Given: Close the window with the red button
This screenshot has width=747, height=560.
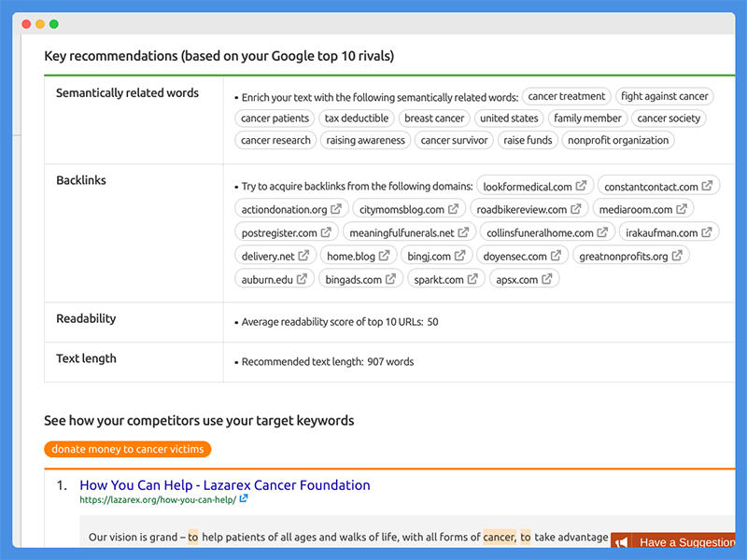Looking at the screenshot, I should pyautogui.click(x=26, y=24).
